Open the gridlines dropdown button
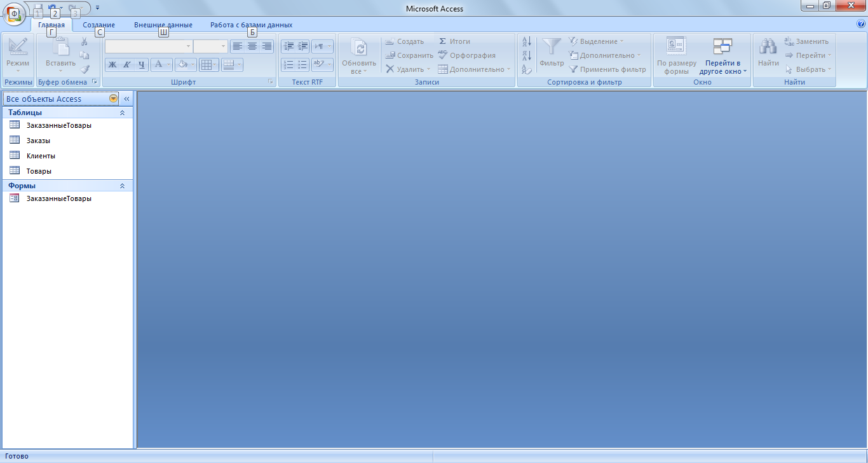Image resolution: width=868 pixels, height=463 pixels. pos(208,64)
